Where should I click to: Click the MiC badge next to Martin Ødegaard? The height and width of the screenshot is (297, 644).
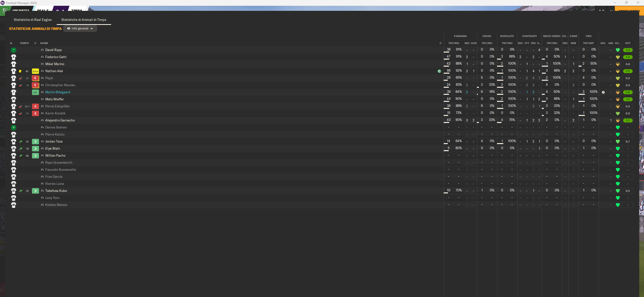point(35,92)
